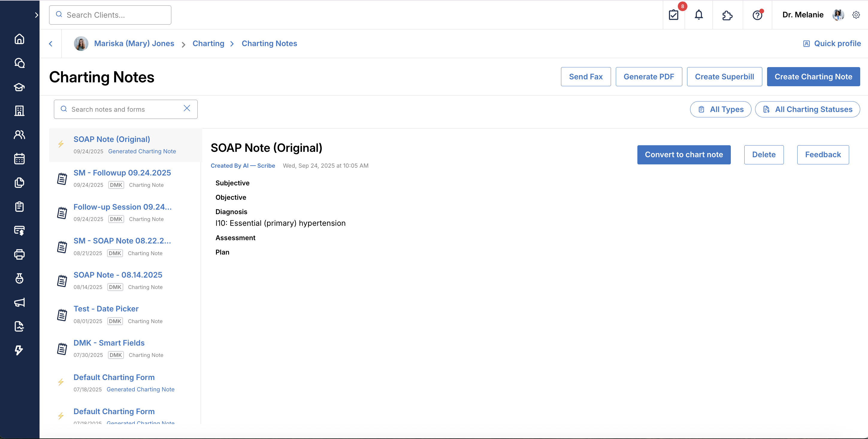Expand the collapsed sidebar with chevron
868x439 pixels.
pos(37,15)
